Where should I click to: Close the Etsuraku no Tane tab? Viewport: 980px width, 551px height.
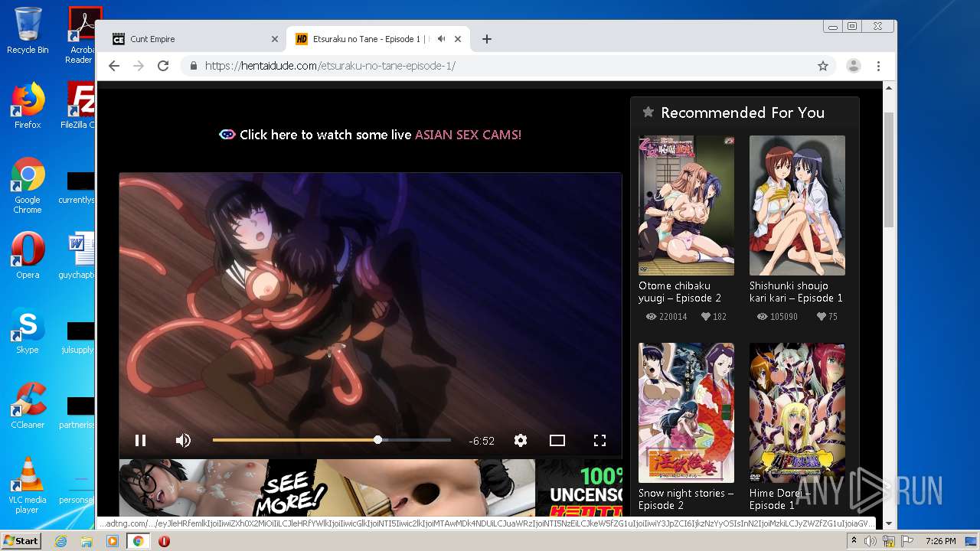[458, 39]
